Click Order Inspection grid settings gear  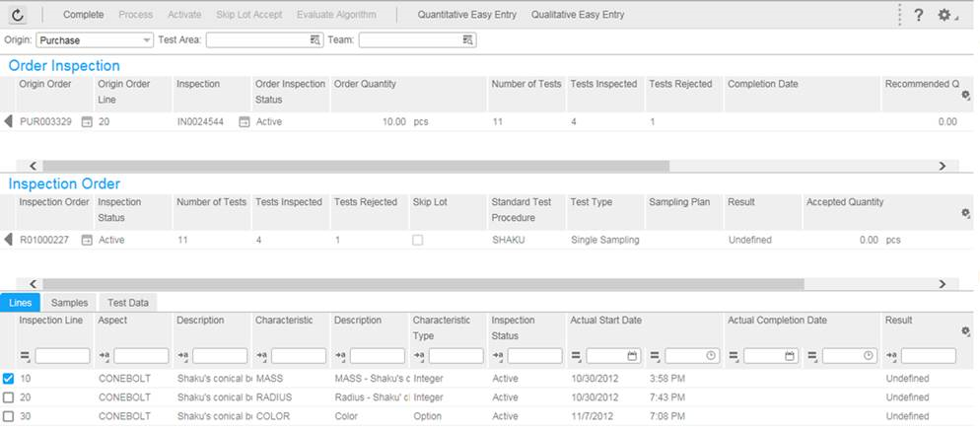click(965, 96)
